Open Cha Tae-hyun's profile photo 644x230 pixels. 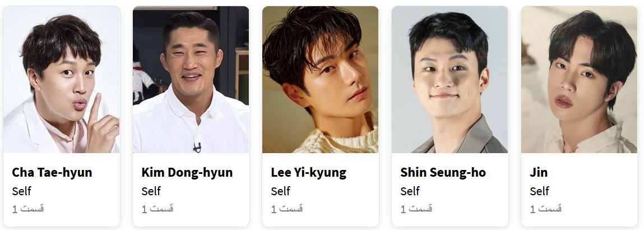click(x=62, y=79)
